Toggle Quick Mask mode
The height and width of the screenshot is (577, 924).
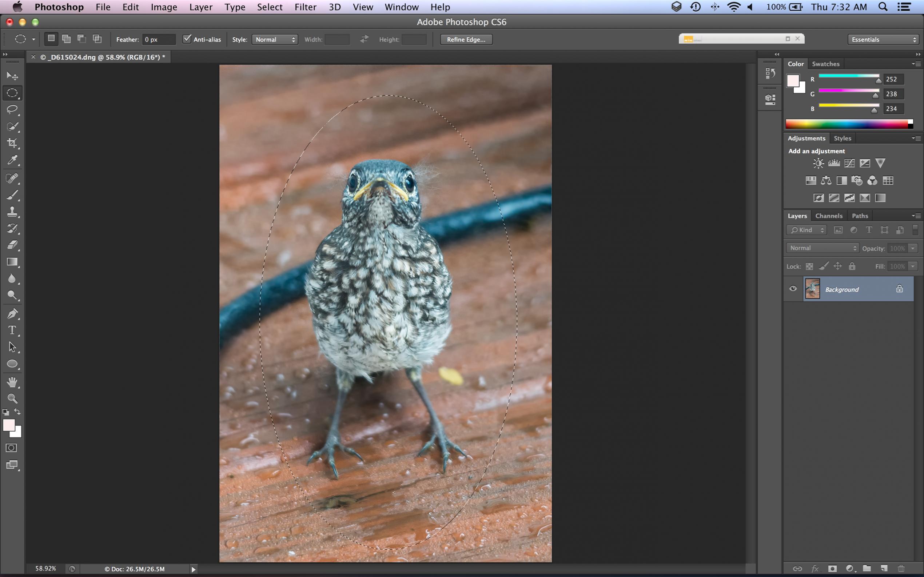coord(11,448)
